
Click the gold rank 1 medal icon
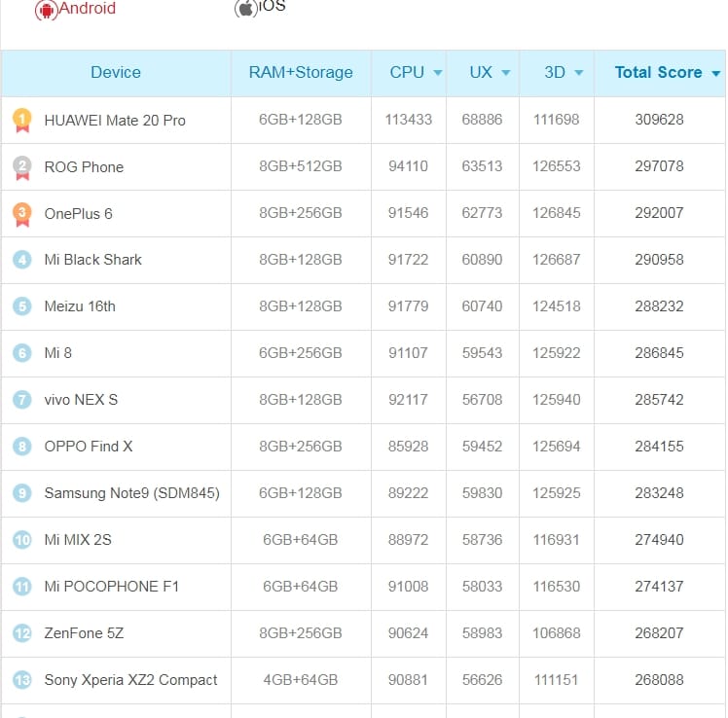[x=22, y=120]
